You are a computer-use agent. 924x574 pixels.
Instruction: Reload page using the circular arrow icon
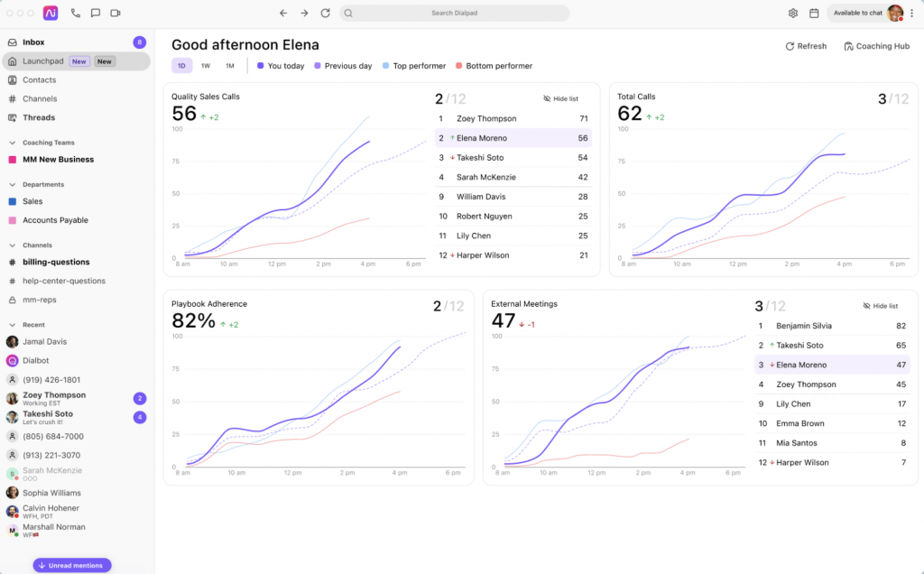325,14
